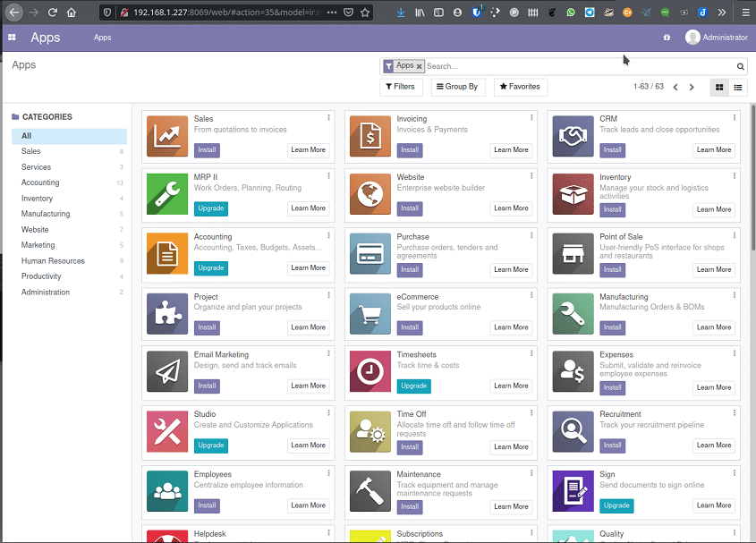Select the Productivity category
Screen dimensions: 756x543
pyautogui.click(x=70, y=276)
